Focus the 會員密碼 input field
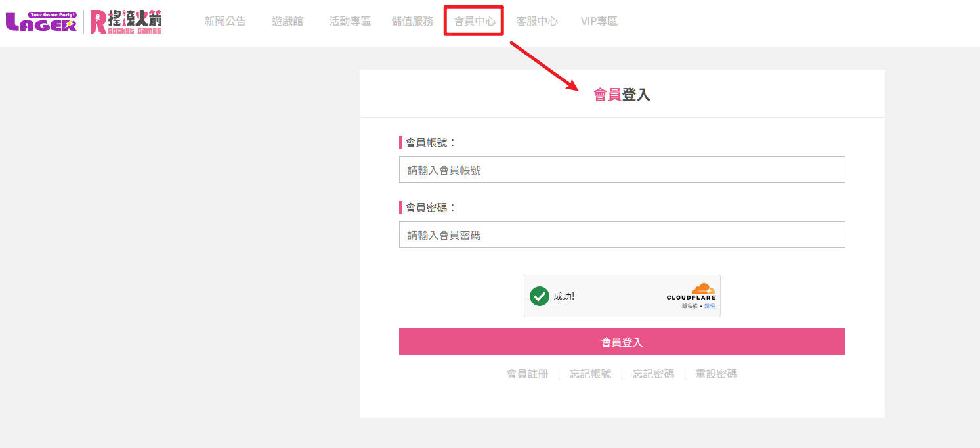This screenshot has width=980, height=448. click(622, 235)
